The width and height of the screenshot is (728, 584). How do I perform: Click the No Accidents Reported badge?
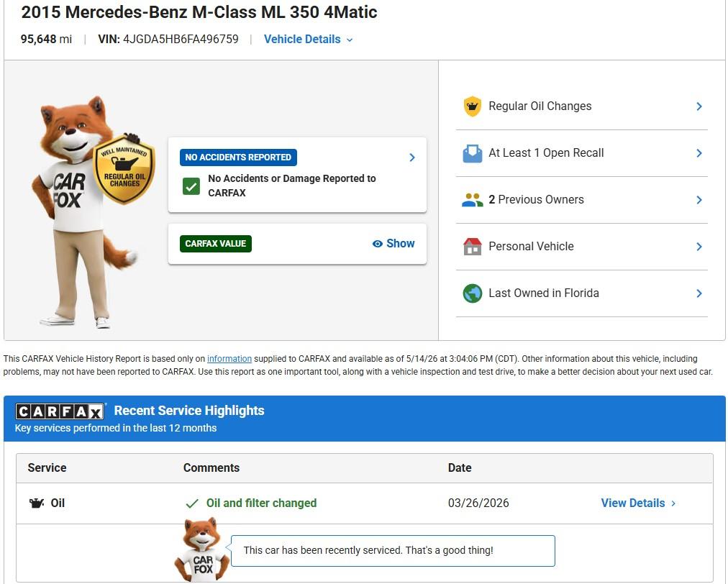pyautogui.click(x=238, y=158)
